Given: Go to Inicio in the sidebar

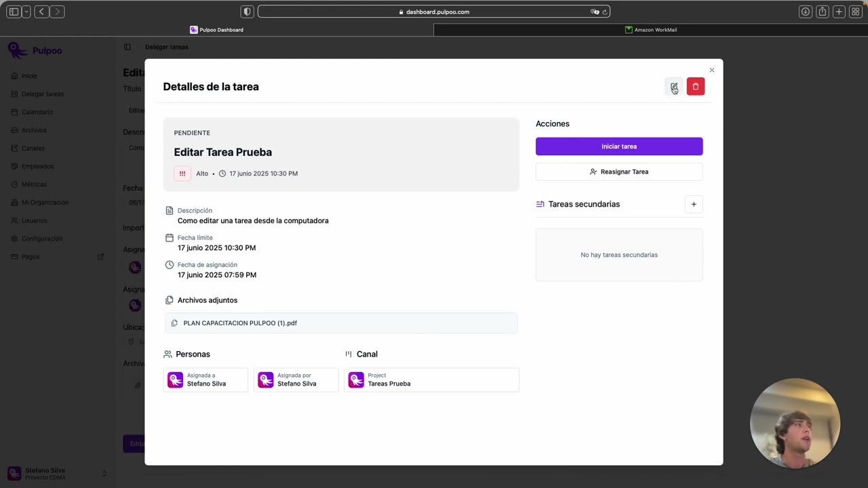Looking at the screenshot, I should tap(29, 76).
